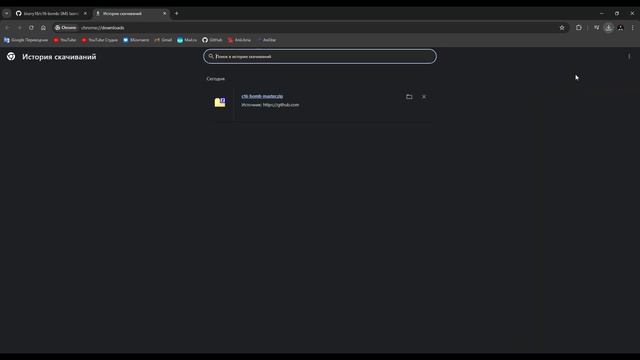Open the https://github.com source link
Screen dimensions: 640x360
click(281, 105)
